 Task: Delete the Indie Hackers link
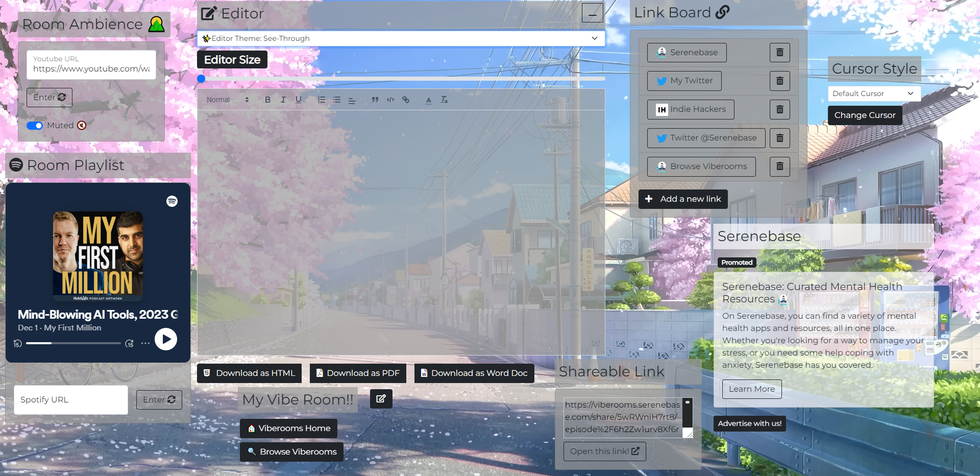click(779, 109)
